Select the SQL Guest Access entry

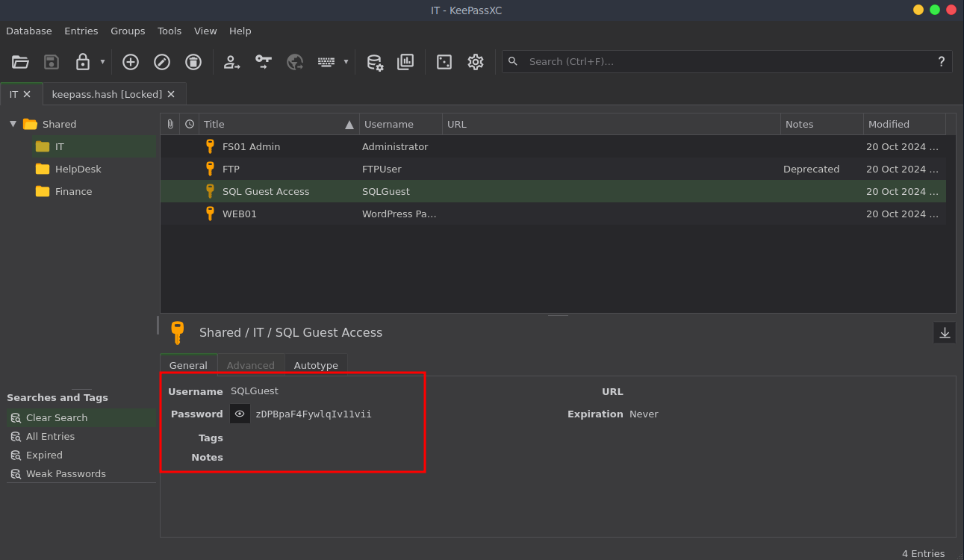pyautogui.click(x=553, y=191)
